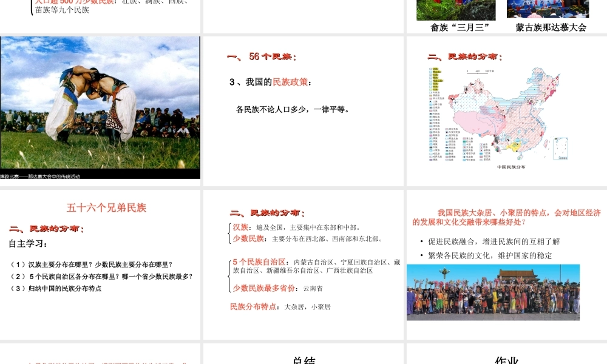Click question (1) about 汉族主要分布

click(92, 265)
